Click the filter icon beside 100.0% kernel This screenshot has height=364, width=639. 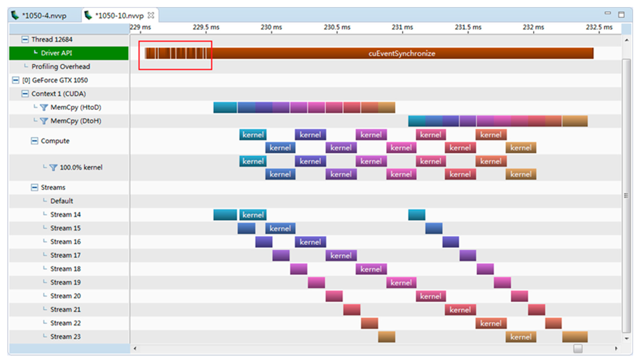coord(53,167)
